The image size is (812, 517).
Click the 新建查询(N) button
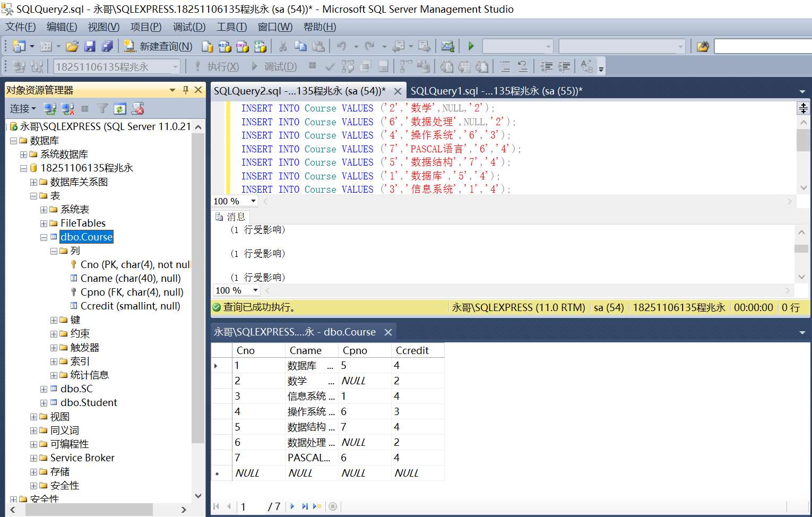coord(158,47)
